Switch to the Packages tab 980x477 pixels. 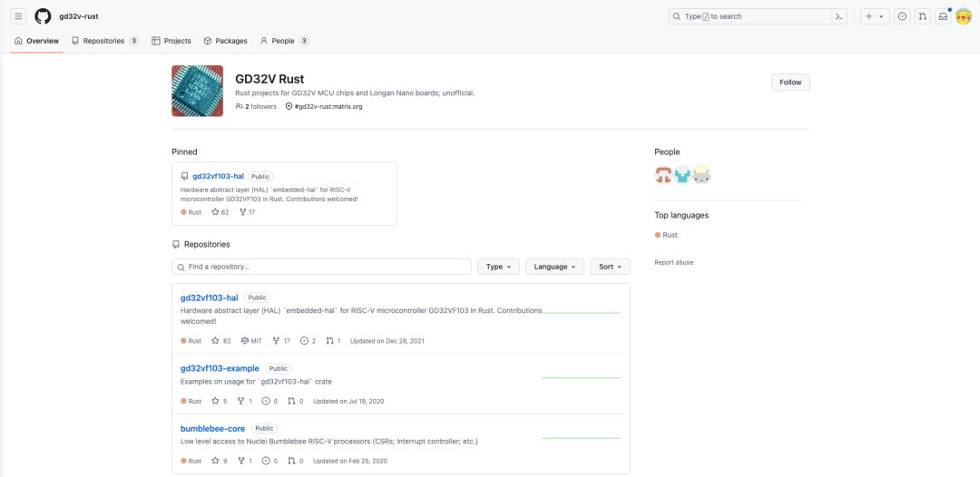[x=226, y=41]
